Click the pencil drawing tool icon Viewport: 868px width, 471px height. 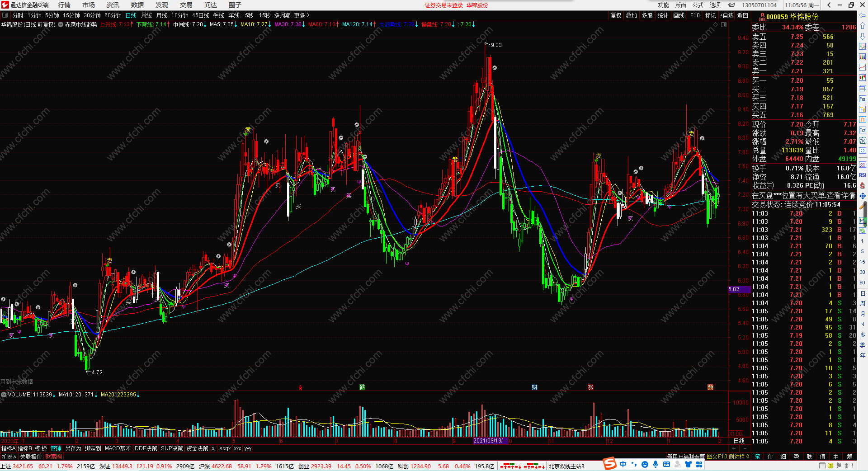863,206
